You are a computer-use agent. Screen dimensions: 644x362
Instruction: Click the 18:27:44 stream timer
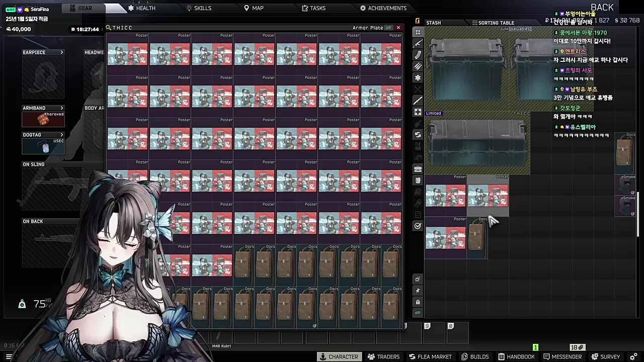click(88, 29)
